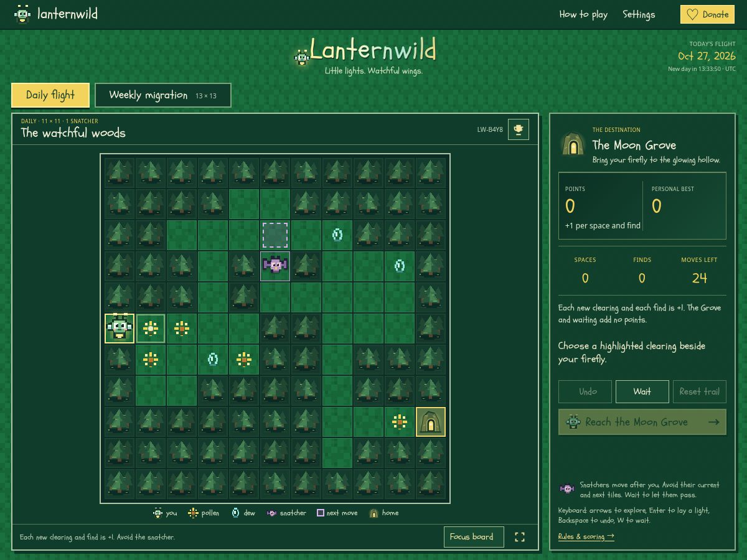The width and height of the screenshot is (747, 560).
Task: Click the snatcher icon in the legend
Action: (271, 513)
